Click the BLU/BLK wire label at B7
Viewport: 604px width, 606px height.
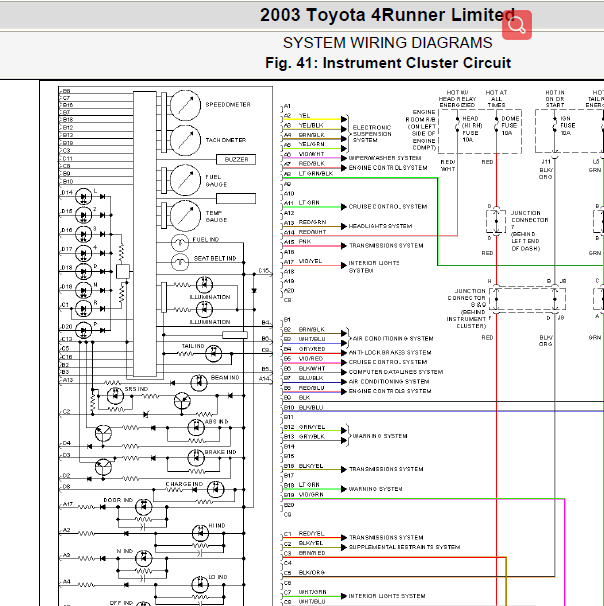tap(311, 378)
